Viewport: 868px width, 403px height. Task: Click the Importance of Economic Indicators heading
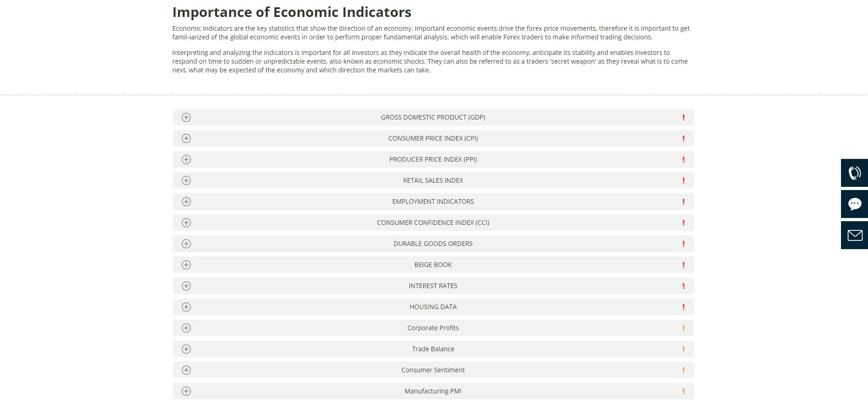(291, 12)
